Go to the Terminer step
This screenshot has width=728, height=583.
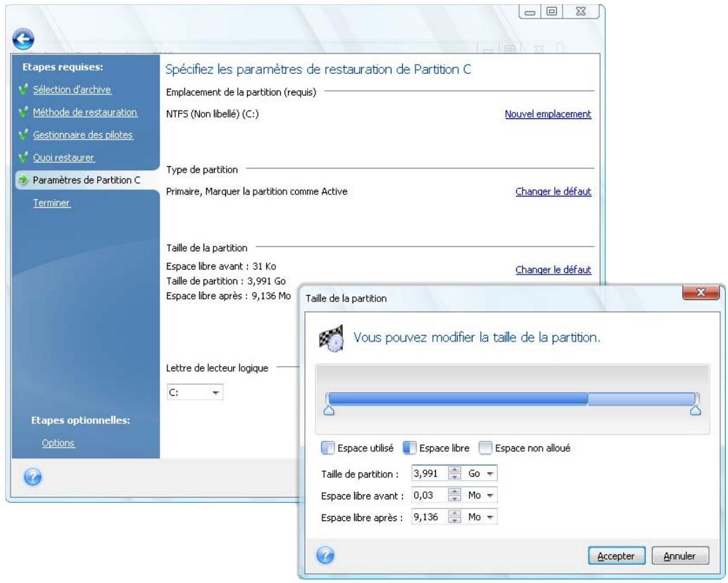(x=51, y=203)
